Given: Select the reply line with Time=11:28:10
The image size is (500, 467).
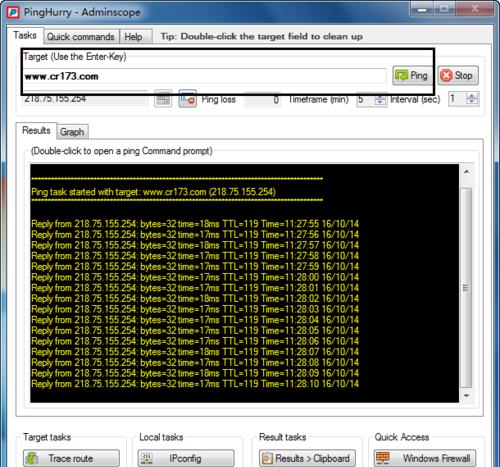Looking at the screenshot, I should (x=195, y=384).
